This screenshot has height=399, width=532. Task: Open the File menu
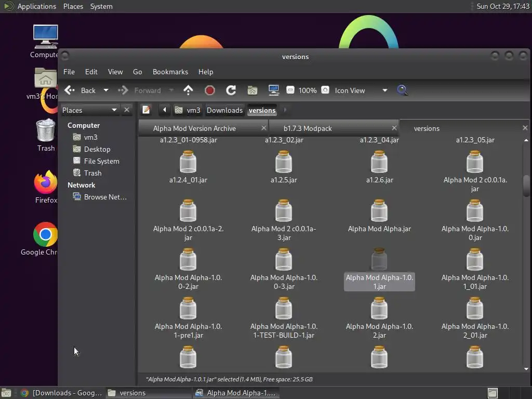[x=69, y=72]
